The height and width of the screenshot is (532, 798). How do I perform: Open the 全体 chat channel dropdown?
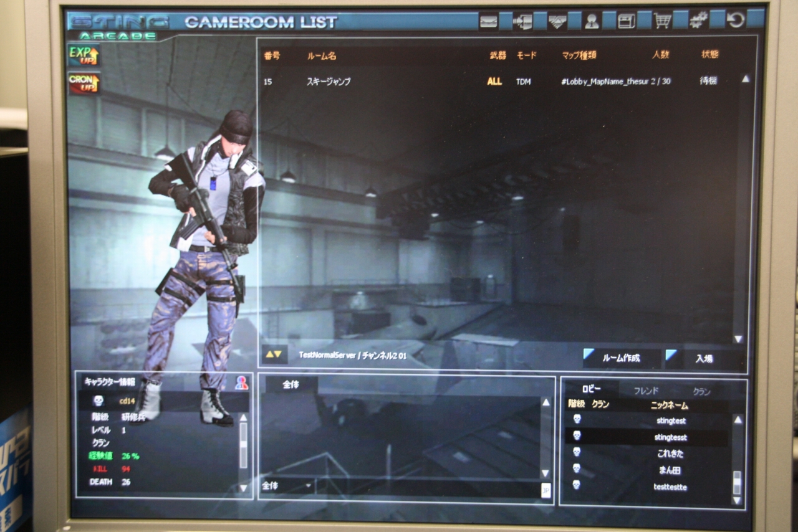tap(287, 485)
